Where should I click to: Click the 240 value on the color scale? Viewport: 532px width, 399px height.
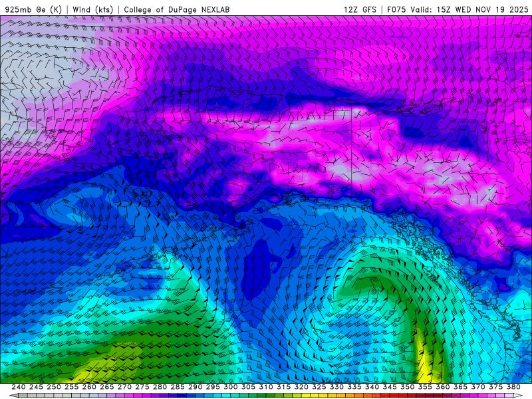pyautogui.click(x=19, y=387)
